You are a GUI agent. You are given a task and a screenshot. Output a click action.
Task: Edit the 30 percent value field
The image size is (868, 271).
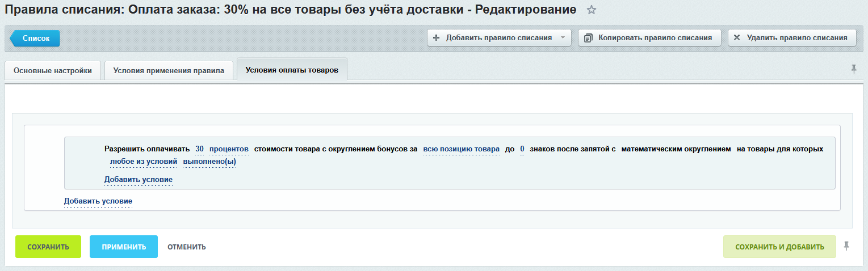click(199, 149)
